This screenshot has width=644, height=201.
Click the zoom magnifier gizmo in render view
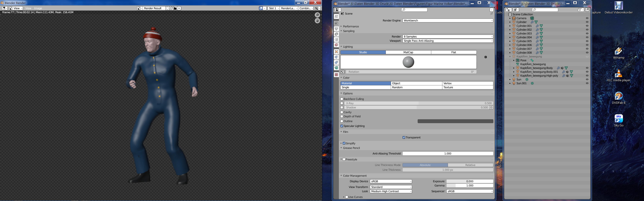click(x=317, y=15)
